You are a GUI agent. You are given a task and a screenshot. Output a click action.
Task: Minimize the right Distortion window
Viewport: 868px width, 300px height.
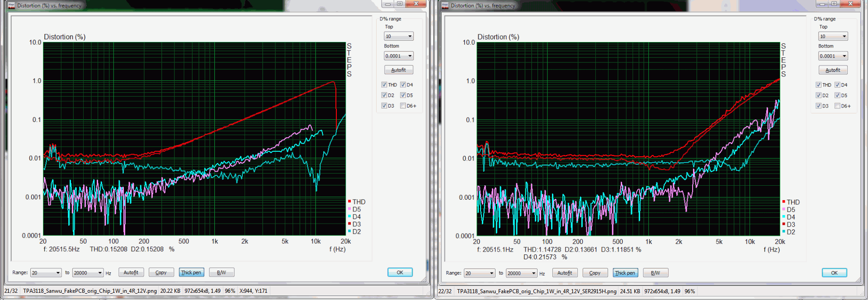coord(822,4)
